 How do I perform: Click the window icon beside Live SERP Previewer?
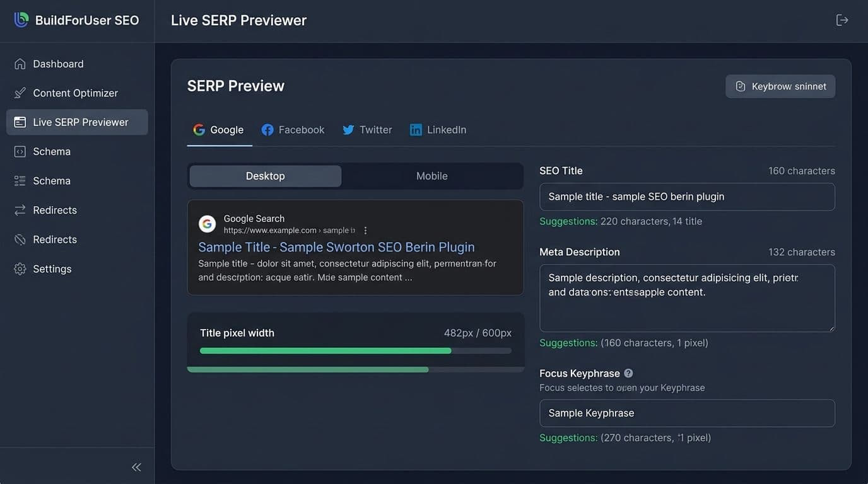[x=20, y=122]
